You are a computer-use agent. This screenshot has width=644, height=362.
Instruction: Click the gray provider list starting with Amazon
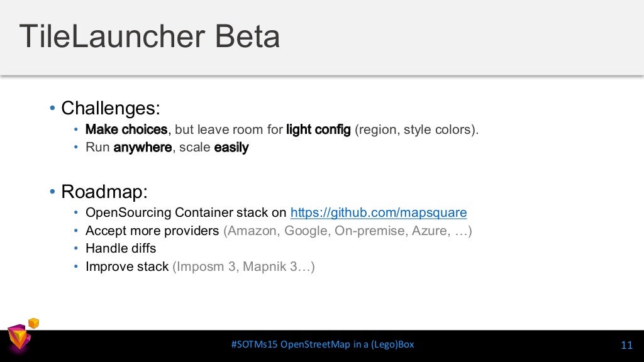[x=347, y=231]
